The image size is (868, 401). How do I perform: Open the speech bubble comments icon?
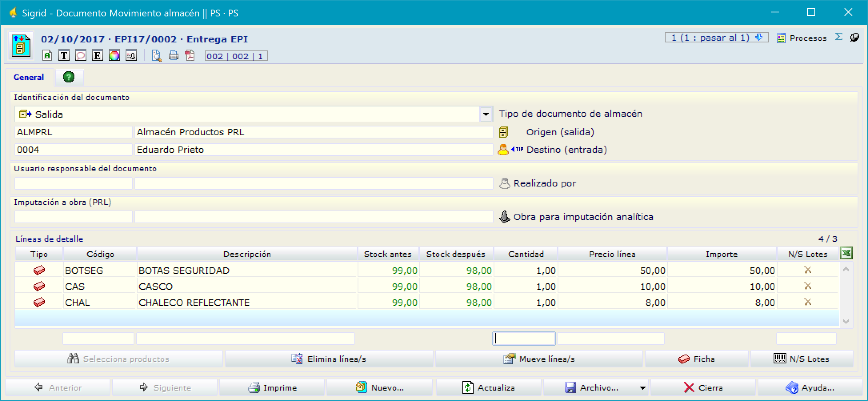pyautogui.click(x=81, y=55)
